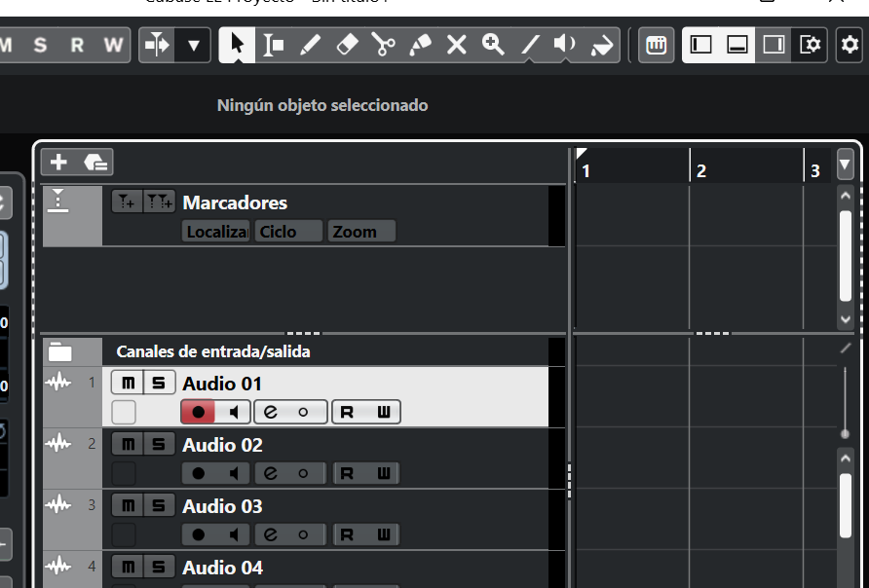Select the Split scissors tool
This screenshot has width=869, height=588.
tap(384, 45)
